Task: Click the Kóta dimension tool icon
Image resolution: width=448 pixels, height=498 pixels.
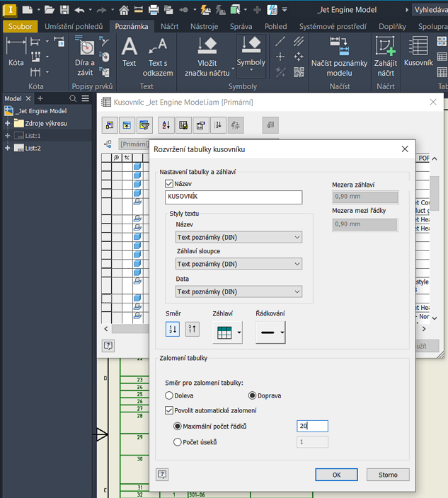Action: pyautogui.click(x=16, y=51)
